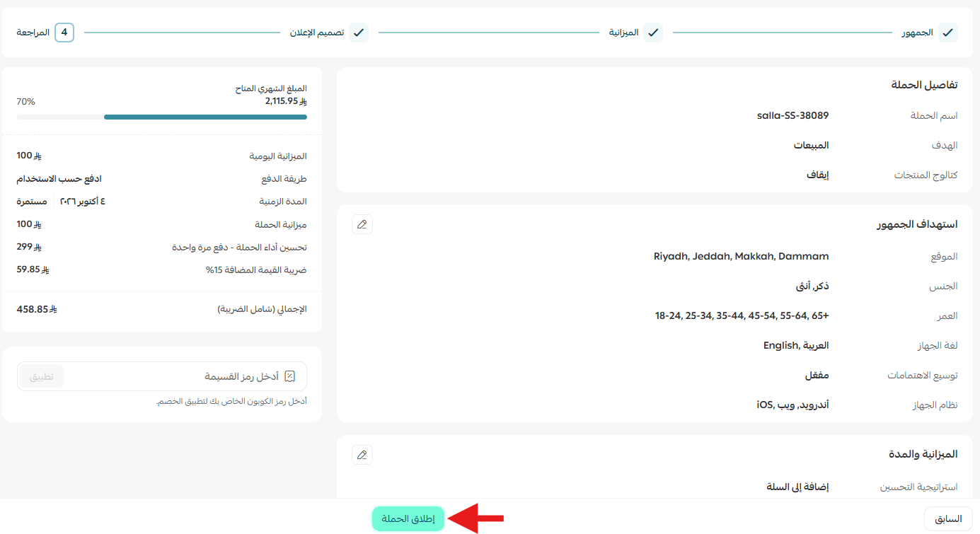Click the duration status مستمرة
The width and height of the screenshot is (980, 534).
point(32,202)
